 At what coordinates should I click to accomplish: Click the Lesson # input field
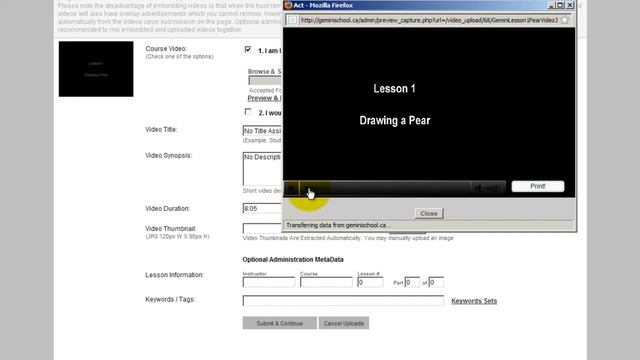370,282
